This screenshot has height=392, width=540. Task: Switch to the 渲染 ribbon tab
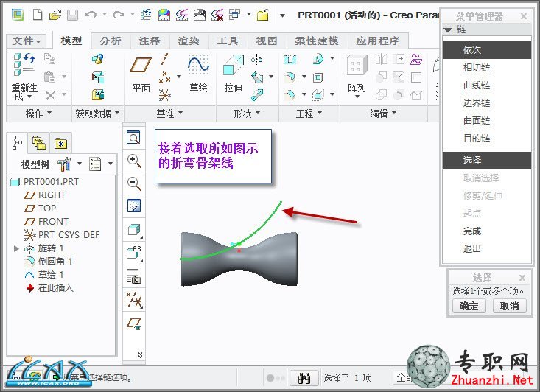(189, 41)
